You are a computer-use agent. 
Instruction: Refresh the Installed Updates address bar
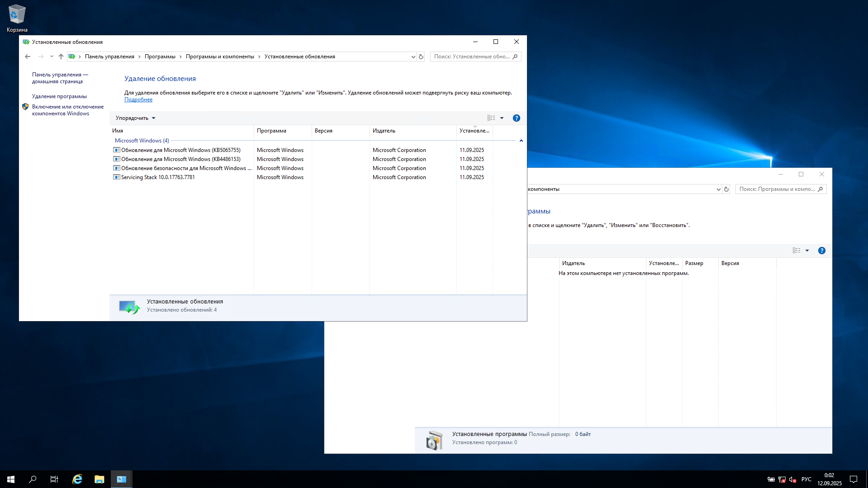coord(421,57)
